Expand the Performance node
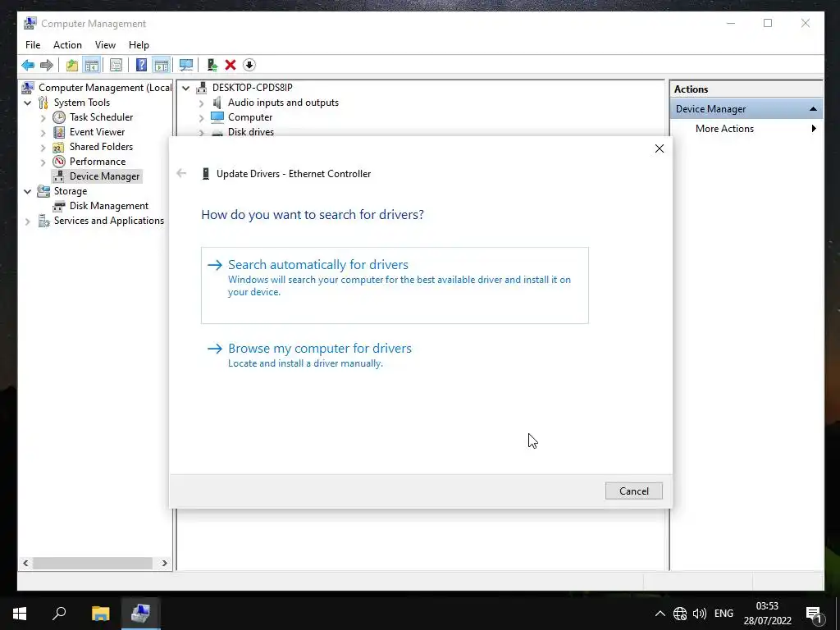Image resolution: width=840 pixels, height=630 pixels. pos(43,162)
